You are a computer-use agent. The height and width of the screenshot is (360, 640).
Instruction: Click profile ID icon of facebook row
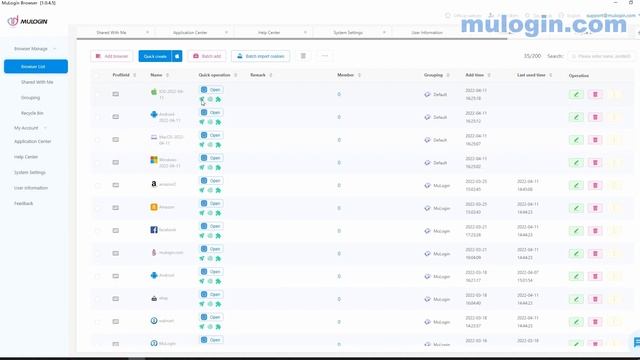[x=116, y=231]
